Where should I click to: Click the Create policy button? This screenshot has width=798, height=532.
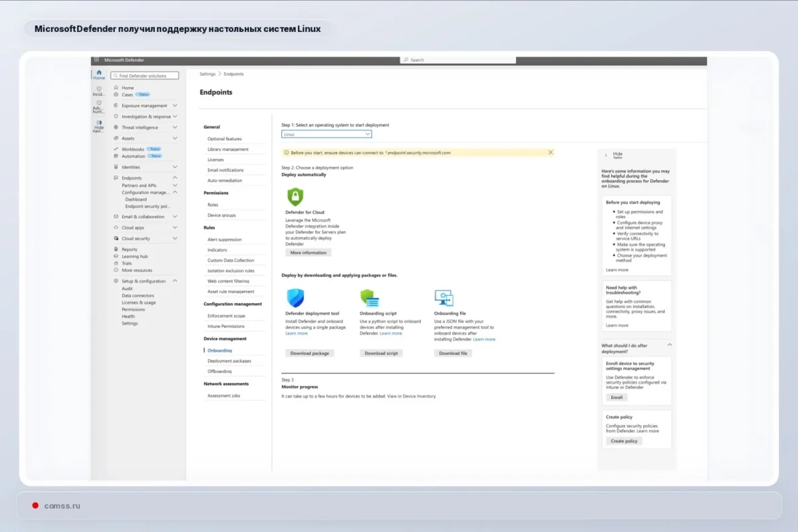[x=624, y=441]
